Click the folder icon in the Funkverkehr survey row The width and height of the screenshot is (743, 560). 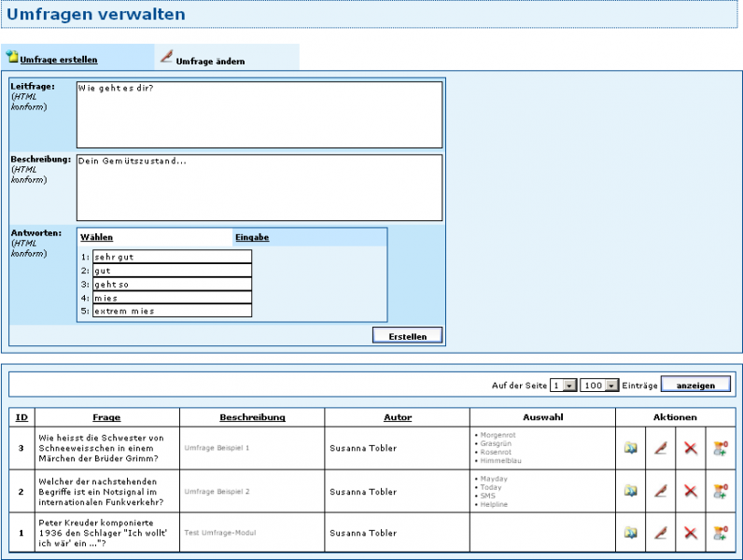pos(631,491)
